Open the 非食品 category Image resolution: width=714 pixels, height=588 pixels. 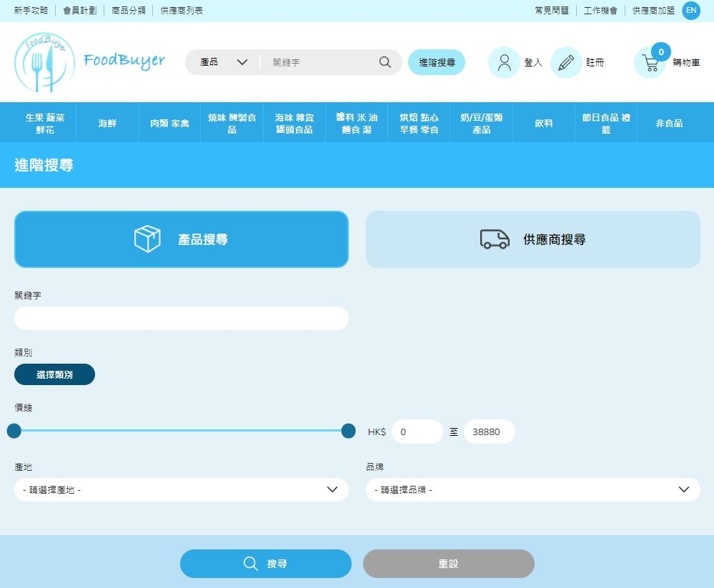click(x=668, y=123)
